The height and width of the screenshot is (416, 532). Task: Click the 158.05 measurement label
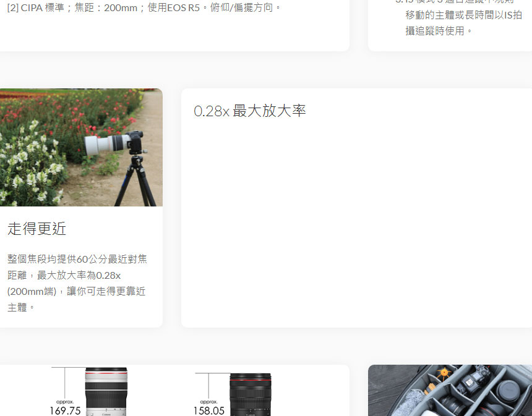(209, 410)
